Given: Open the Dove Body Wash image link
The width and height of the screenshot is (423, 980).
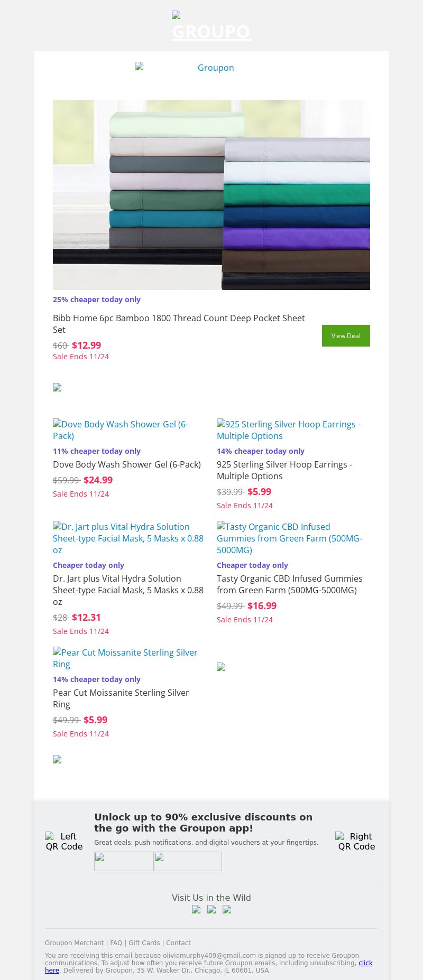Looking at the screenshot, I should [121, 430].
